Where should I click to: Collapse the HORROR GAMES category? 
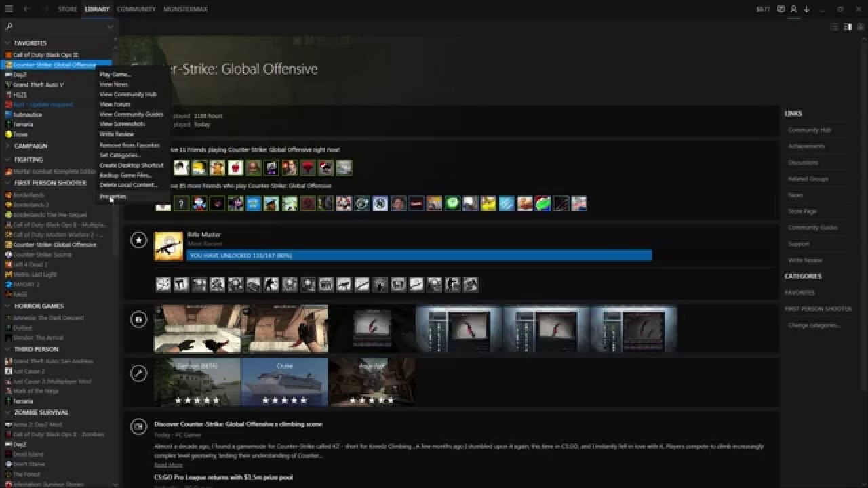[7, 306]
